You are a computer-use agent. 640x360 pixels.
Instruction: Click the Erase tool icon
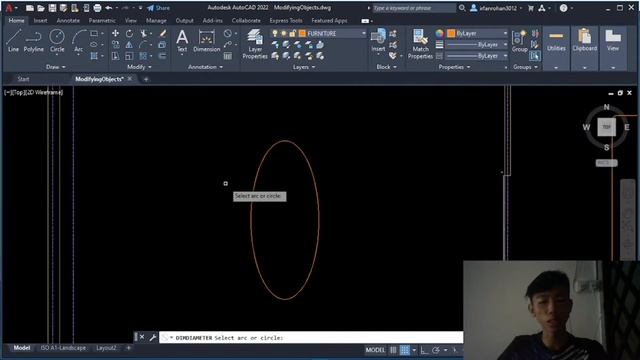pos(162,33)
